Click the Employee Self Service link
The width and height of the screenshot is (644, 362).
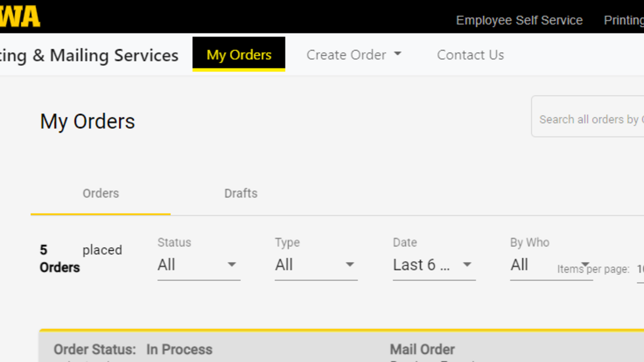click(519, 20)
